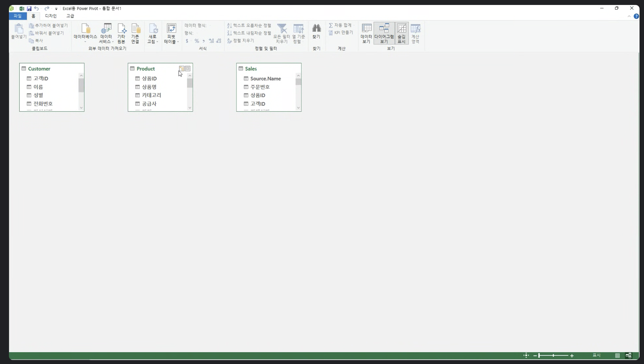Select 주문번호 field in Sales table

click(260, 87)
